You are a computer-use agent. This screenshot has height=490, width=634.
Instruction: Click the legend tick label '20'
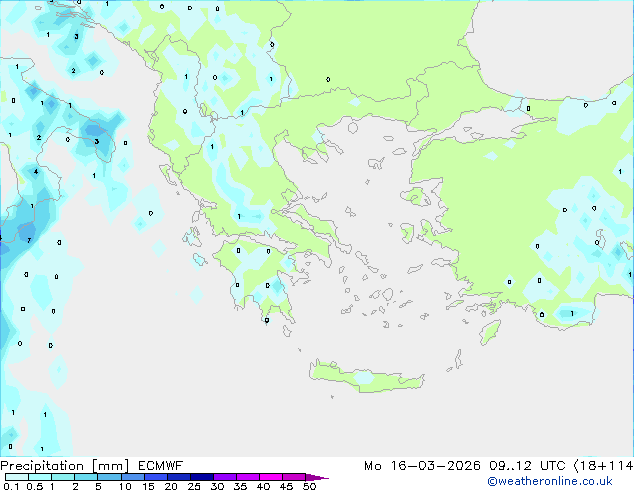tap(171, 486)
